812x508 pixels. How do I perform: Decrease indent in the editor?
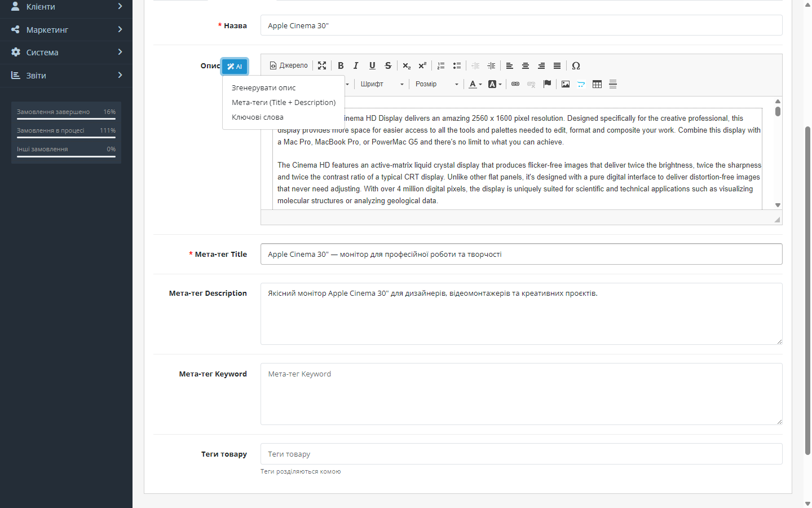pos(475,65)
